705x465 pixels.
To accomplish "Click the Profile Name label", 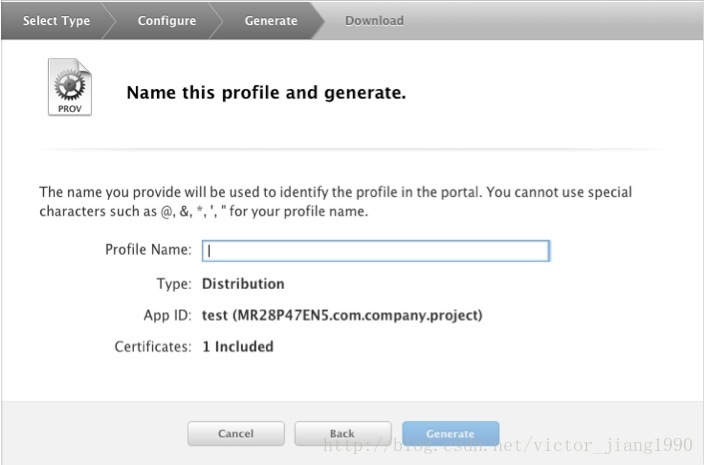I will [x=148, y=250].
